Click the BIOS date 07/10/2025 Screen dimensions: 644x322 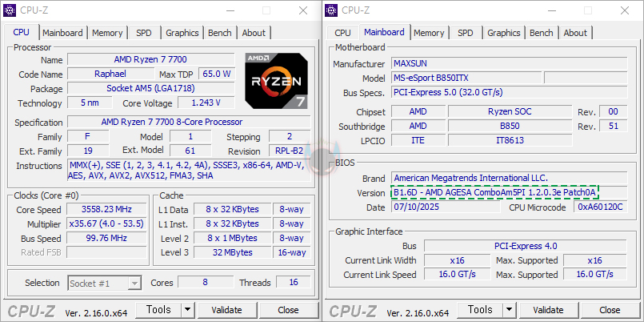click(446, 207)
